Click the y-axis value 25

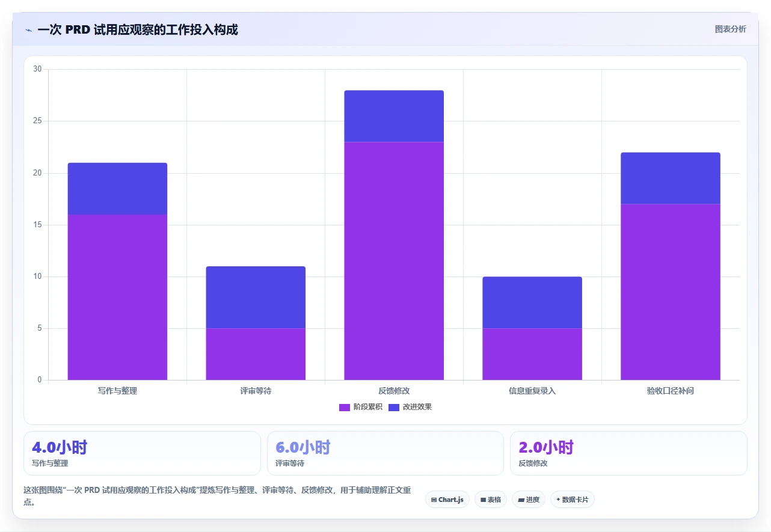tap(37, 121)
